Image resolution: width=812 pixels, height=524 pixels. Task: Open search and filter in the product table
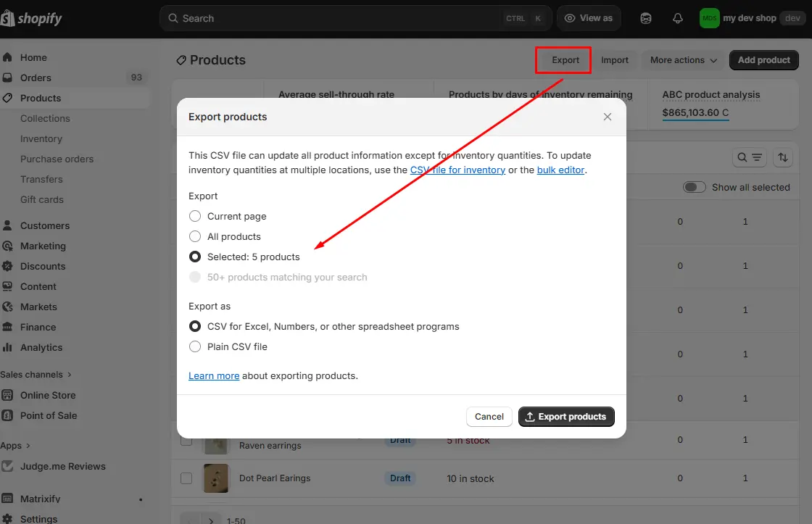750,157
